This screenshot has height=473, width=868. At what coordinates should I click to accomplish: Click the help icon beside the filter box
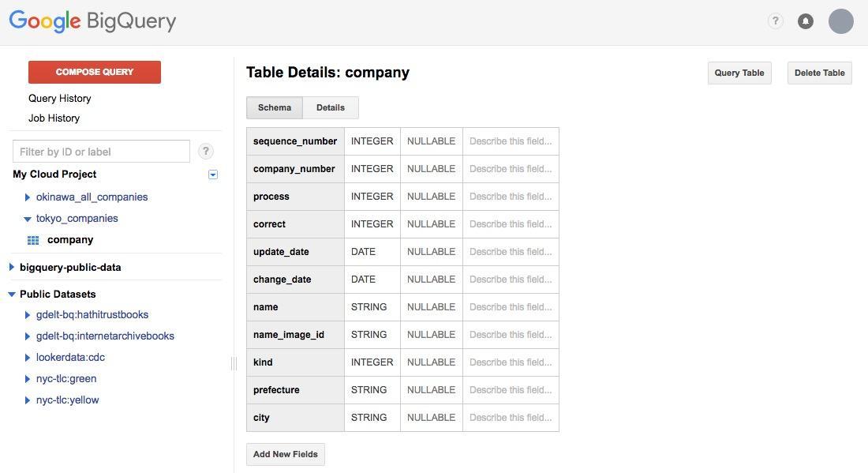[x=205, y=151]
